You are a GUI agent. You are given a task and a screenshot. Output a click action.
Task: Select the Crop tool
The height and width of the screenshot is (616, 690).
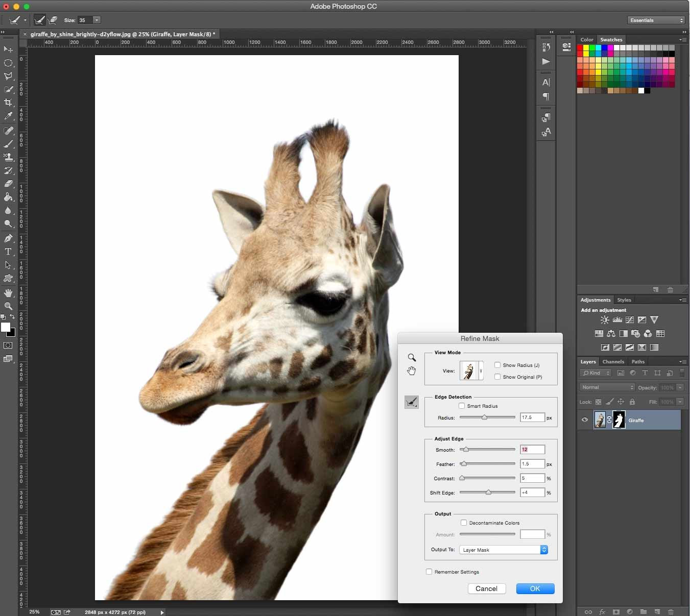tap(8, 103)
